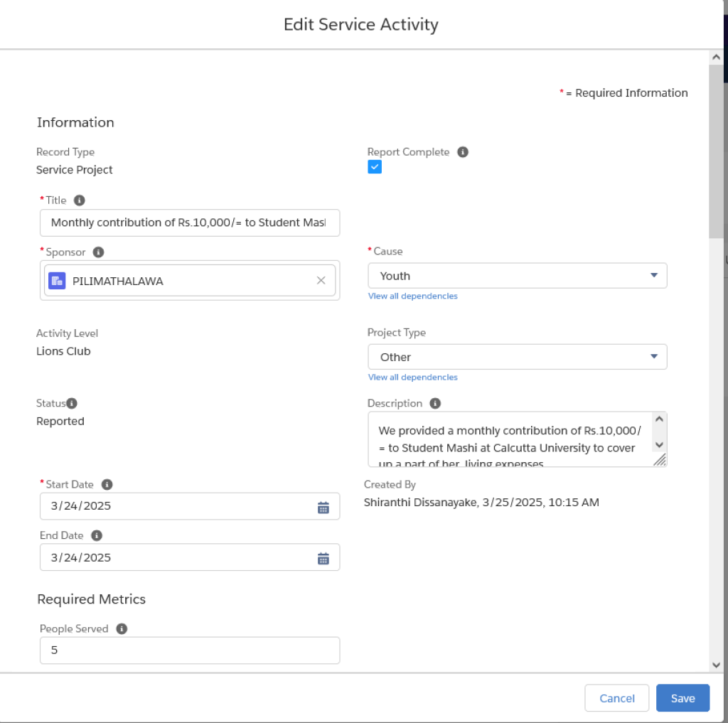Screen dimensions: 728x723
Task: Click the dialog vertical scrollbar thumb
Action: click(x=716, y=151)
